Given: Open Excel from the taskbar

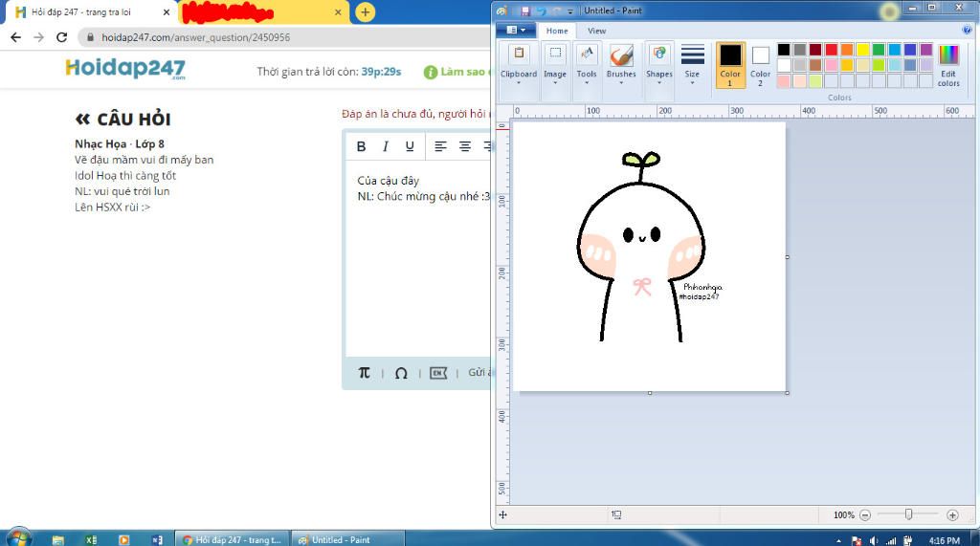Looking at the screenshot, I should coord(91,539).
